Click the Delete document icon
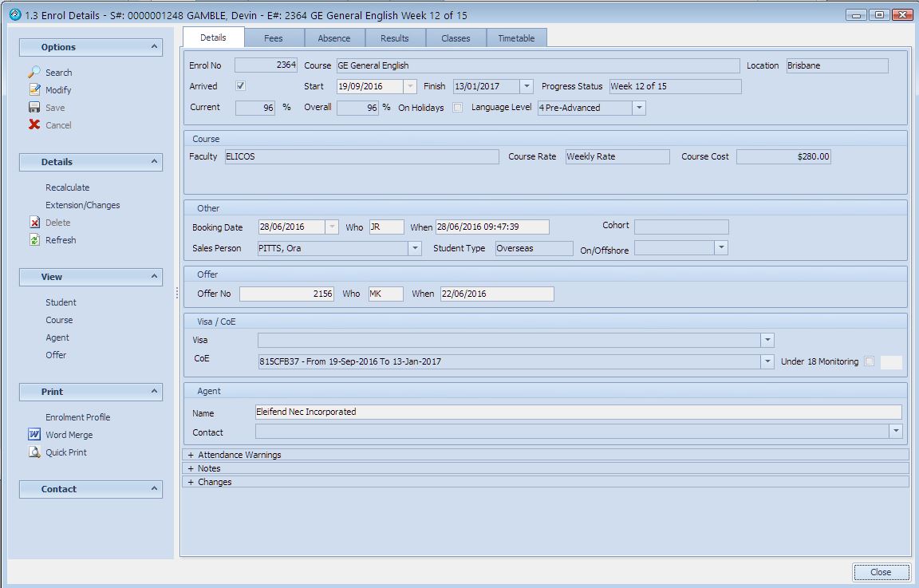 coord(34,223)
